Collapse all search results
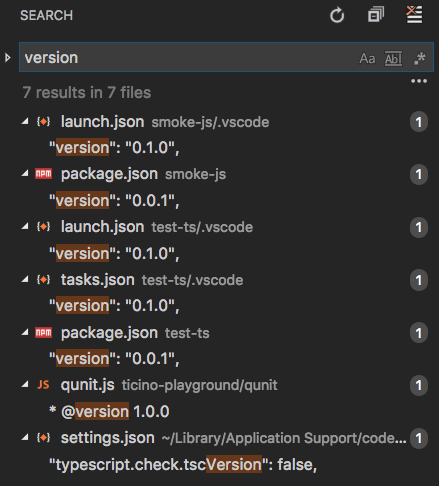439x486 pixels. coord(376,15)
